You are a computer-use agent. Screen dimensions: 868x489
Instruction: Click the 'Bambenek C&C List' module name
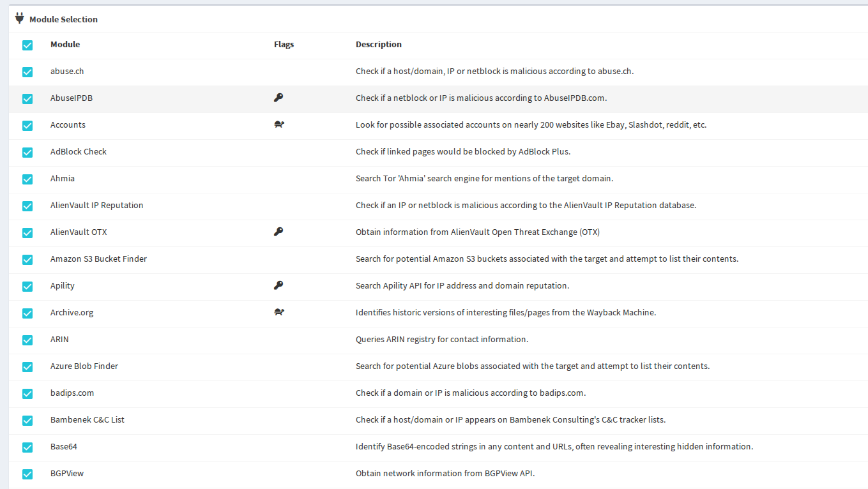point(88,419)
